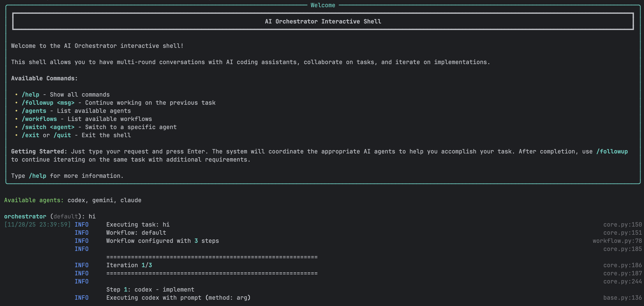
Task: Open the base.py:136 source reference
Action: click(623, 297)
